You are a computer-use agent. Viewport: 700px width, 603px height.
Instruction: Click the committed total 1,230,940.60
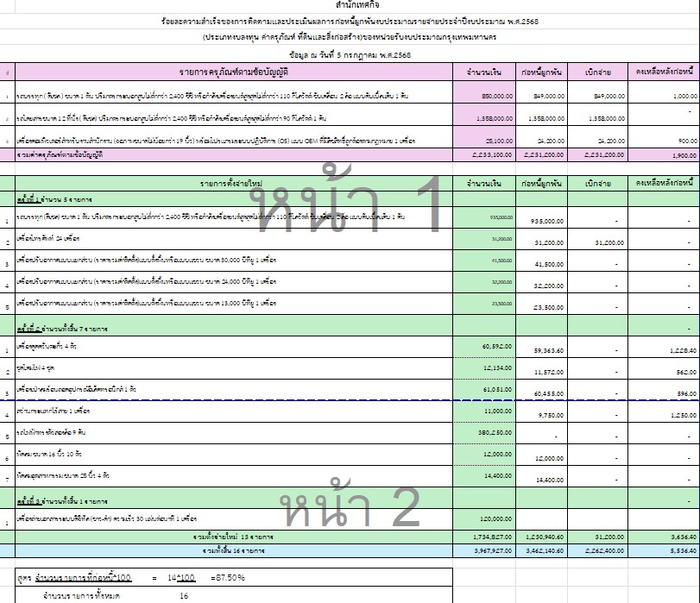click(x=541, y=537)
